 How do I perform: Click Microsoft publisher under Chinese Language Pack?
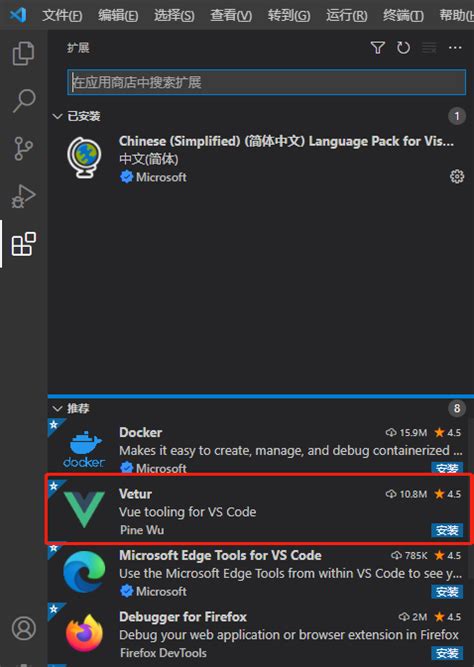point(161,177)
